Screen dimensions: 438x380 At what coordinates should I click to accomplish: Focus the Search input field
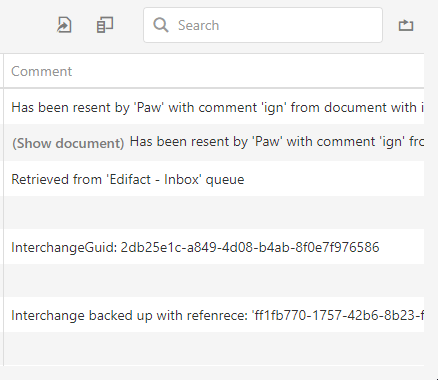click(263, 25)
